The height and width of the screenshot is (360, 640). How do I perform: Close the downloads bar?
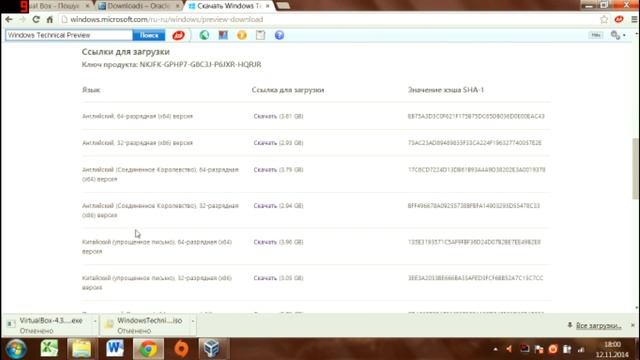[x=633, y=325]
